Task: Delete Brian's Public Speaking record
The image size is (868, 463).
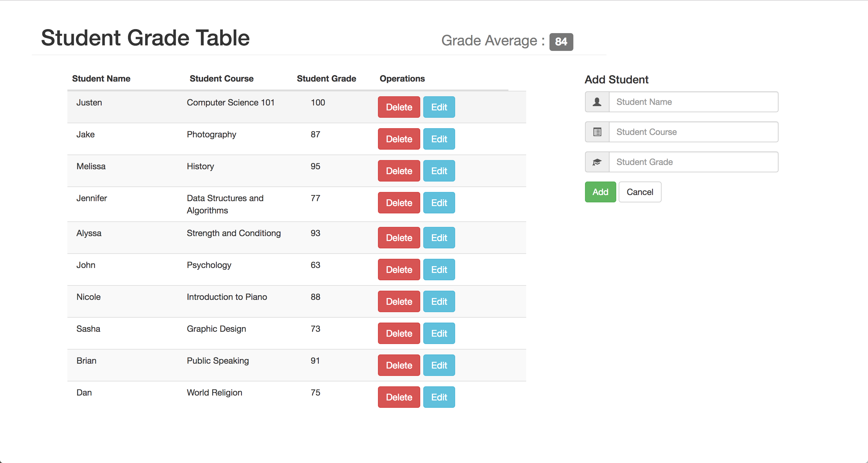Action: coord(398,365)
